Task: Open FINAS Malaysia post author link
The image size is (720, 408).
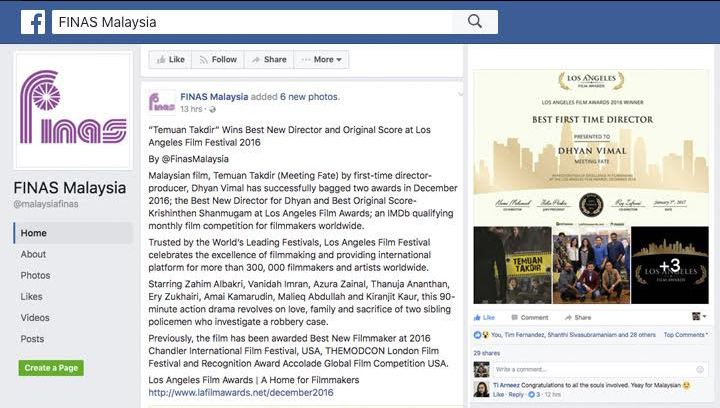Action: click(x=214, y=97)
